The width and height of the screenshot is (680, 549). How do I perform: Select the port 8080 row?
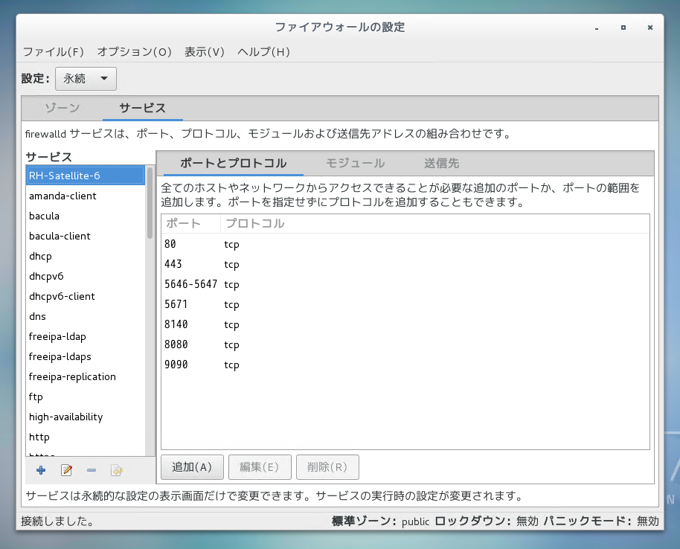405,345
